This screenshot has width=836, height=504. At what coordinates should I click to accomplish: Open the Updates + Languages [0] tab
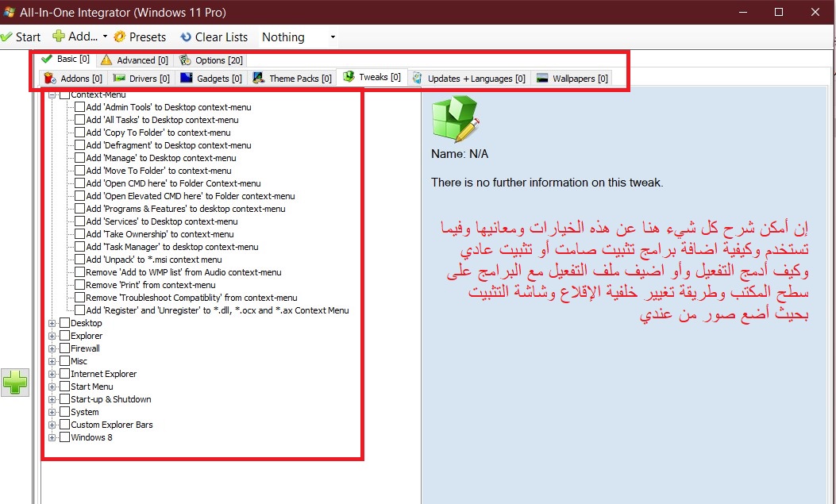[x=469, y=79]
